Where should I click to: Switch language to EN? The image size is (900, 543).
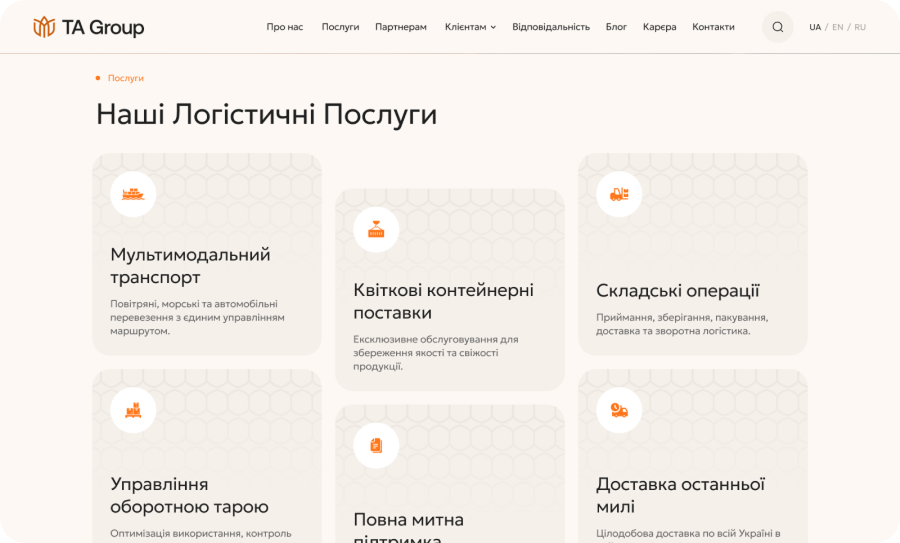838,27
